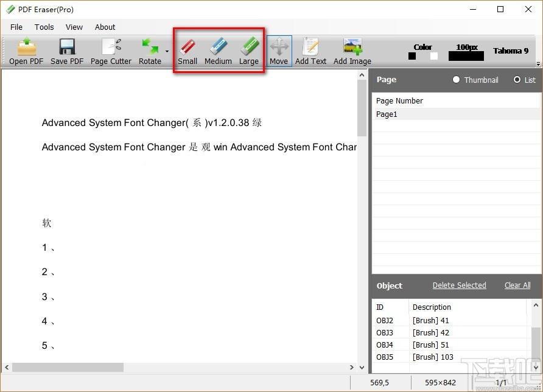Expand the toolbar overflow arrow
Image resolution: width=543 pixels, height=392 pixels.
(538, 64)
